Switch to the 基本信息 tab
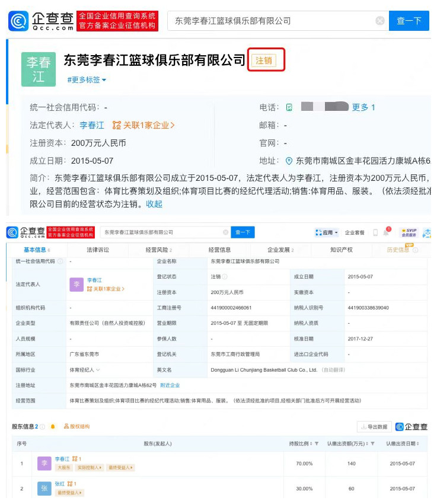 [x=37, y=250]
